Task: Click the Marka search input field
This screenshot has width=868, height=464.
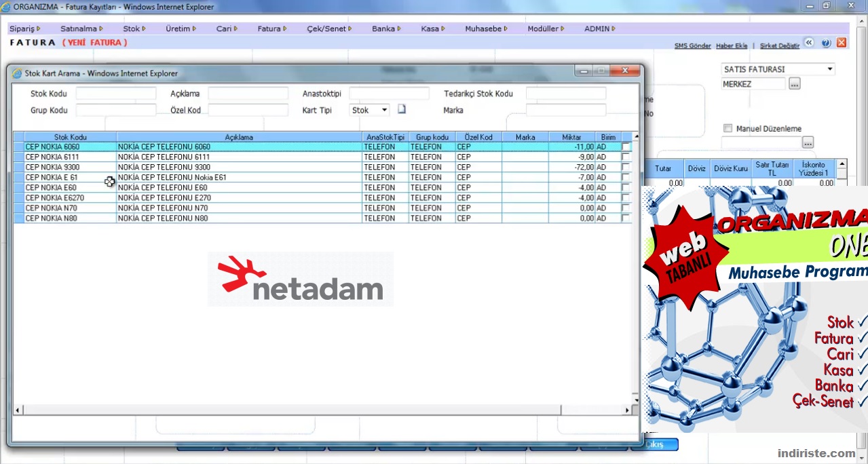Action: coord(566,110)
